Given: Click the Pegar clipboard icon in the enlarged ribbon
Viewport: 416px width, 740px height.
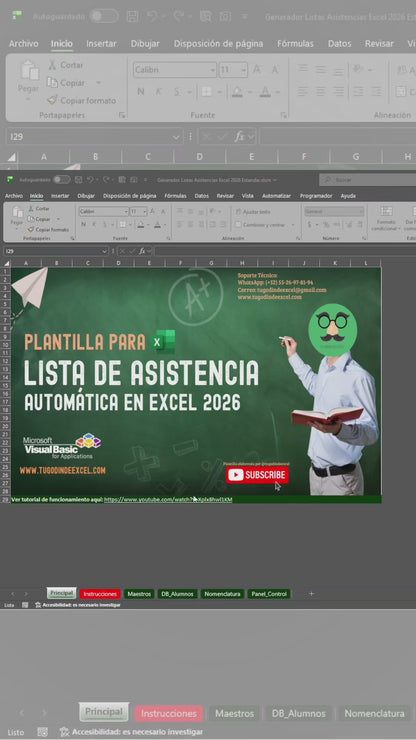Looking at the screenshot, I should pyautogui.click(x=29, y=71).
